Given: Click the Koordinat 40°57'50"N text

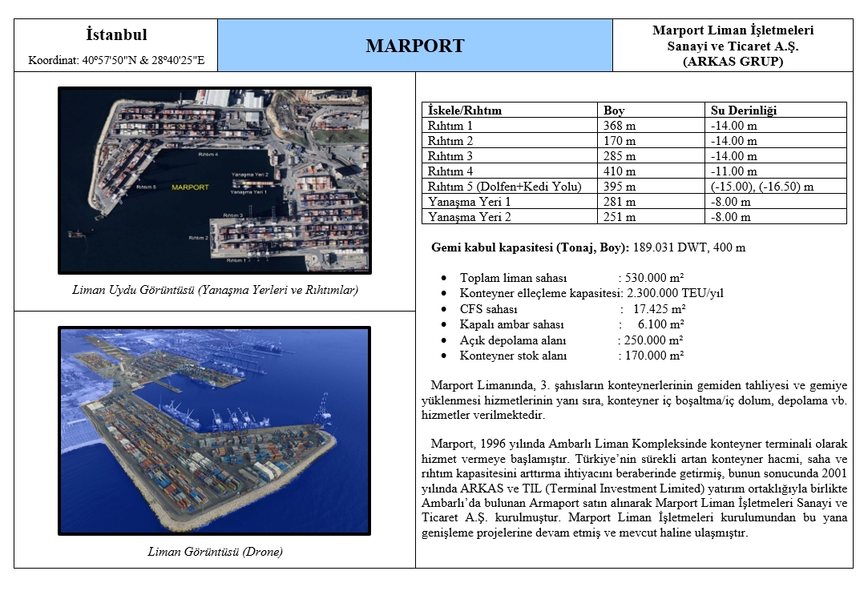Looking at the screenshot, I should coord(116,60).
